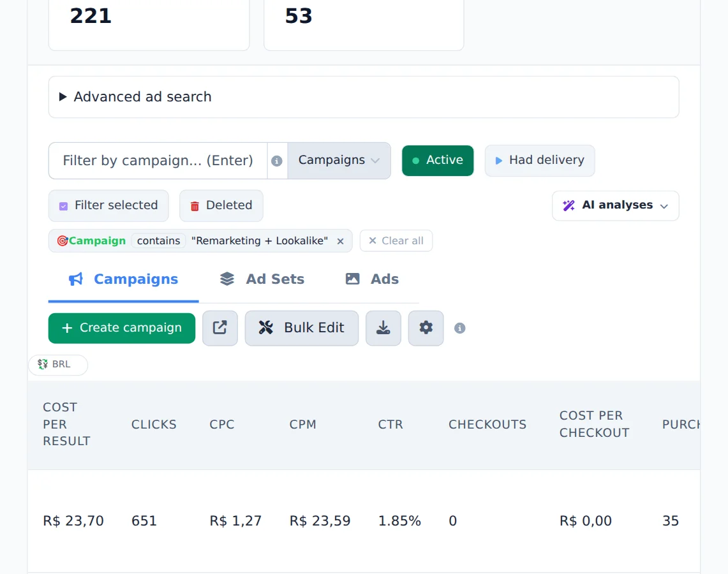Open the external link export icon button
Image resolution: width=728 pixels, height=574 pixels.
[x=220, y=328]
